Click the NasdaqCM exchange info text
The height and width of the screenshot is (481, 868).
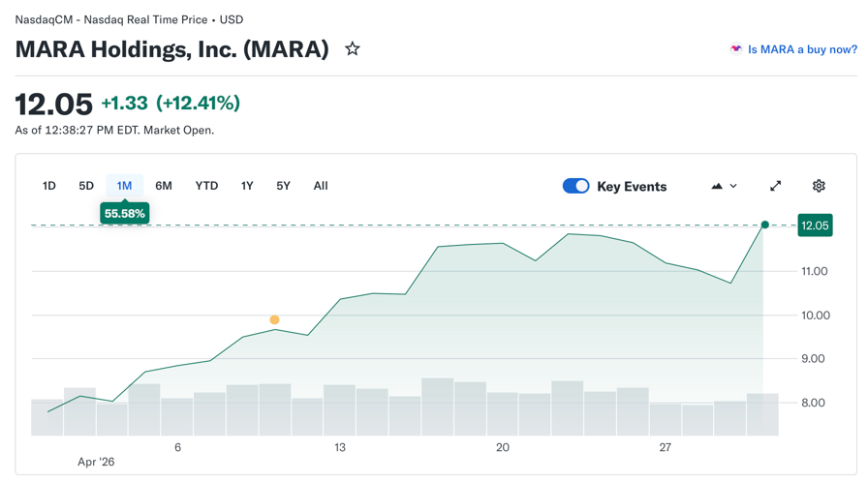click(129, 19)
